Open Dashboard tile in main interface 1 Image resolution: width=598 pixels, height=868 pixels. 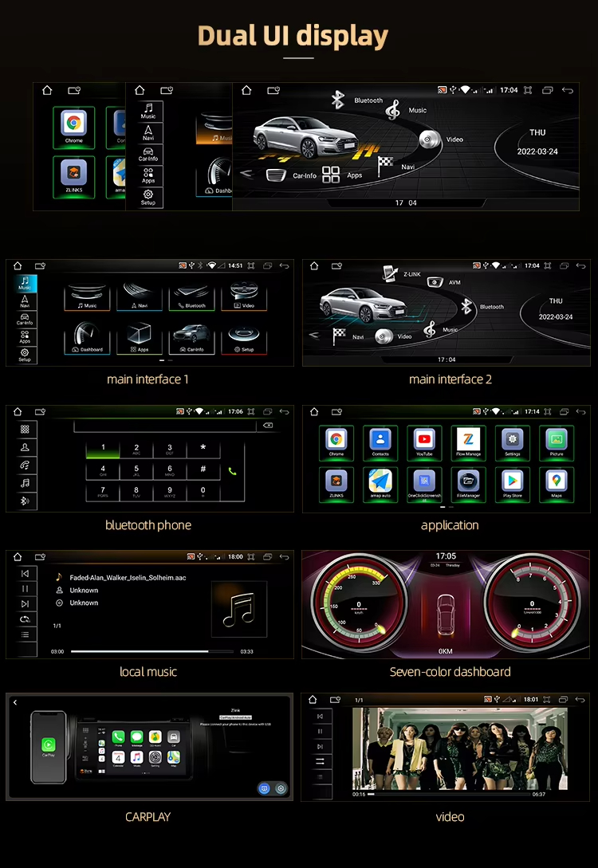point(87,339)
